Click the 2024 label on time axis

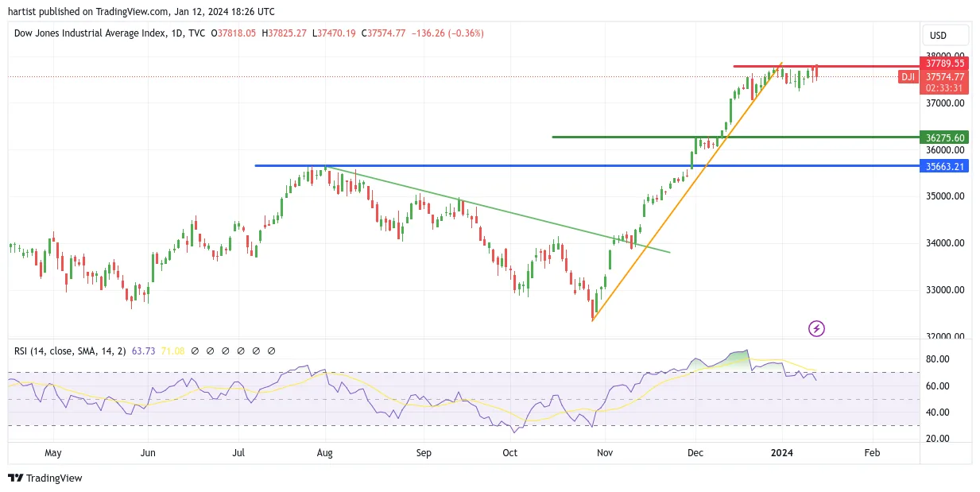click(x=782, y=453)
